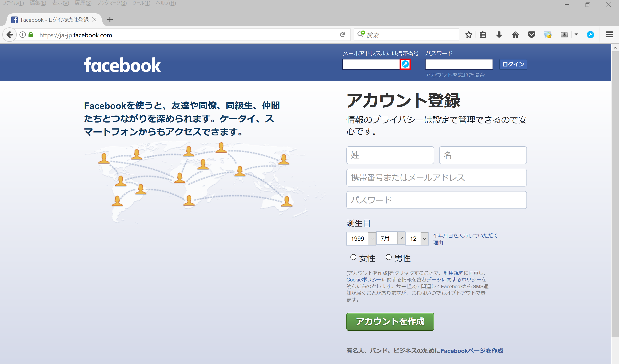
Task: Click 生年月日を入力していただく理由 link
Action: click(x=465, y=239)
